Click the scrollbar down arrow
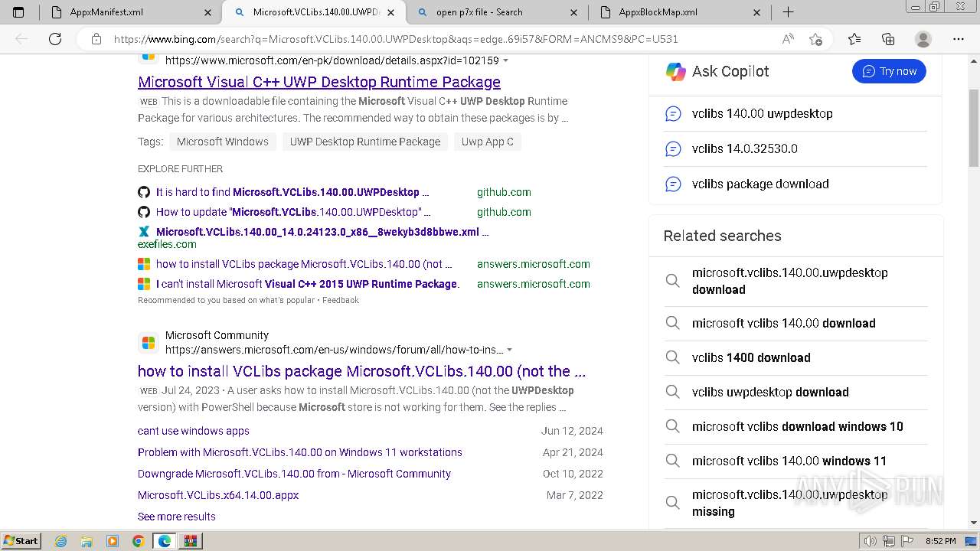 (x=974, y=523)
